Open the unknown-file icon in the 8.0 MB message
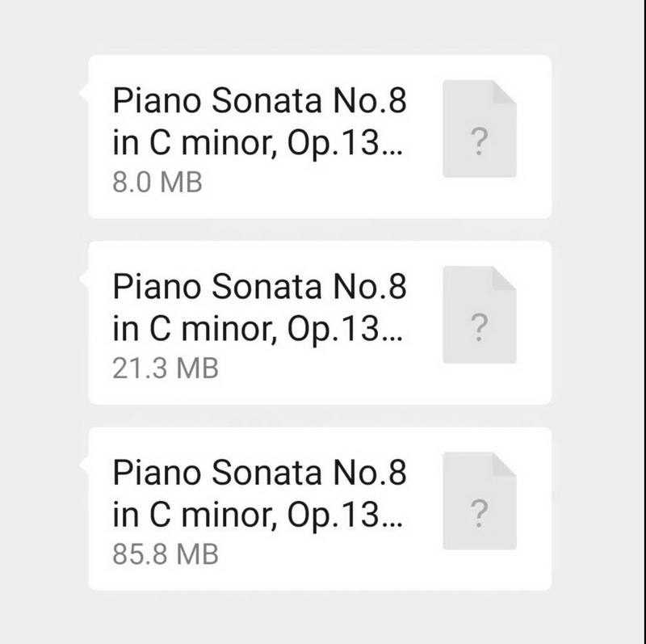Image resolution: width=646 pixels, height=644 pixels. click(480, 128)
